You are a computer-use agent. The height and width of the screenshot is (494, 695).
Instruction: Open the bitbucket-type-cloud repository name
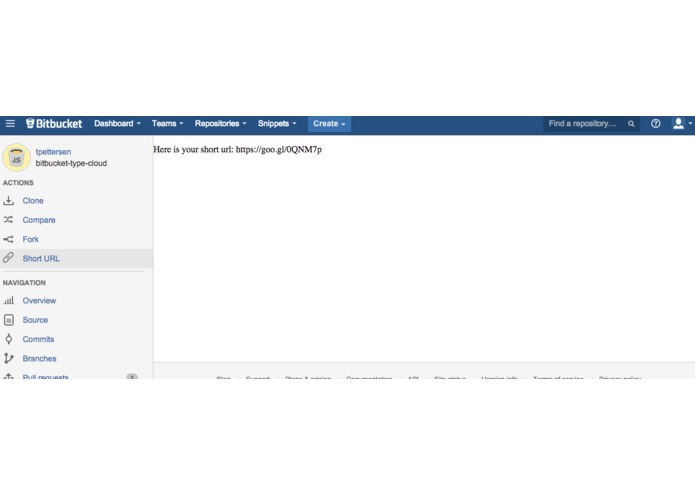pos(71,163)
